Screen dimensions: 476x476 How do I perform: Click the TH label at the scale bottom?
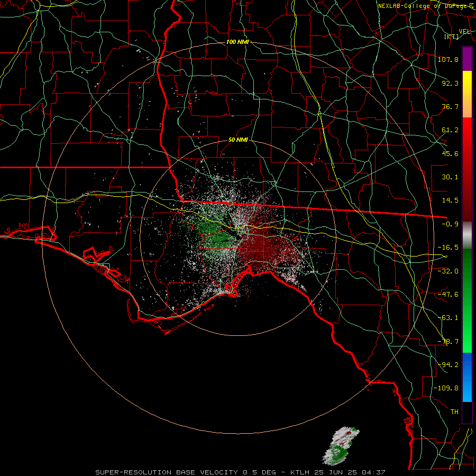point(454,412)
